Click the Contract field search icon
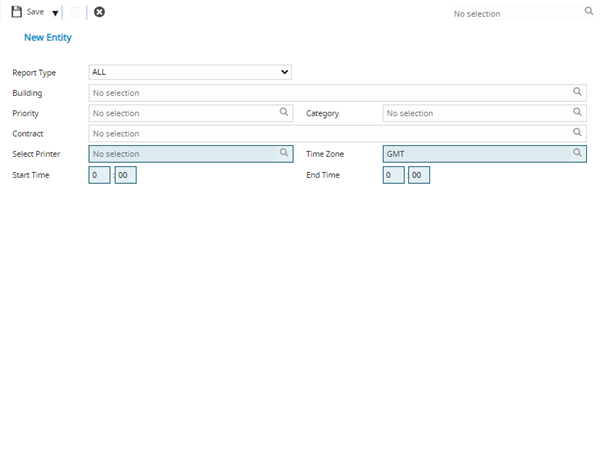600x458 pixels. (577, 133)
